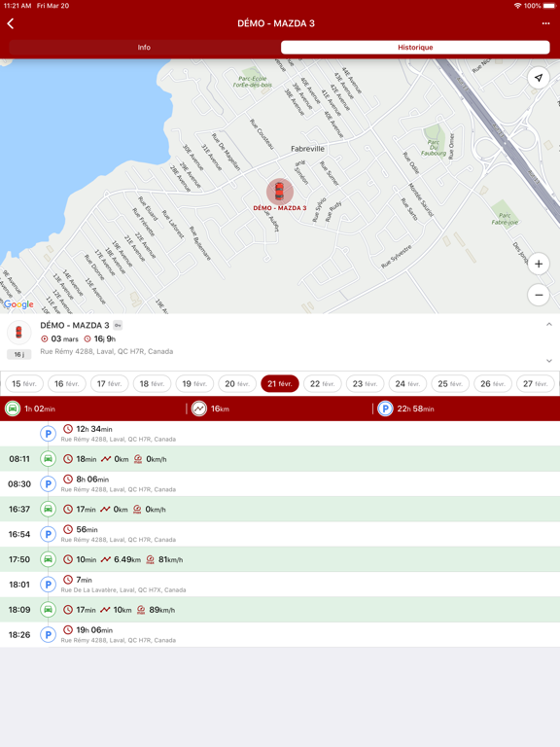Switch to the Info tab
The image size is (560, 747).
(x=144, y=47)
